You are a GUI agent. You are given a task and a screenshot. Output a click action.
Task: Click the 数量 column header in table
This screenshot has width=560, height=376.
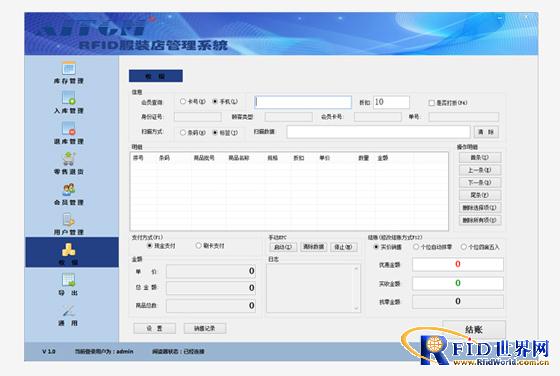(x=364, y=158)
